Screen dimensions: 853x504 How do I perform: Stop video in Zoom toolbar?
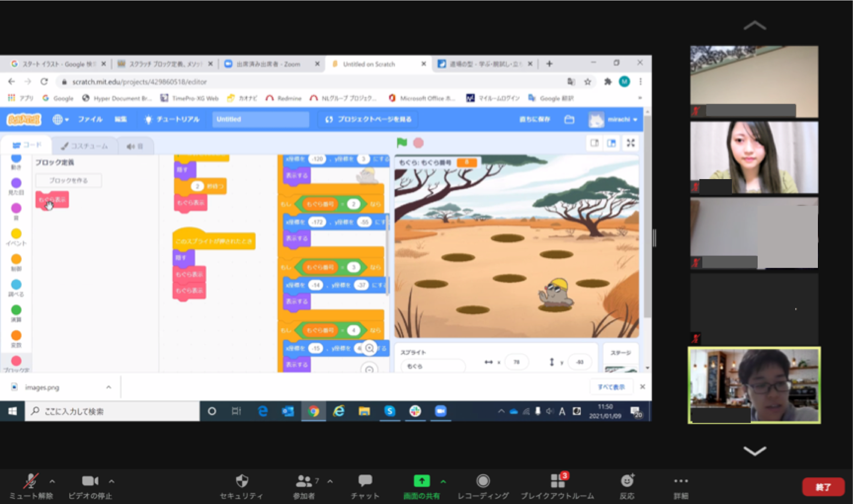(x=90, y=486)
